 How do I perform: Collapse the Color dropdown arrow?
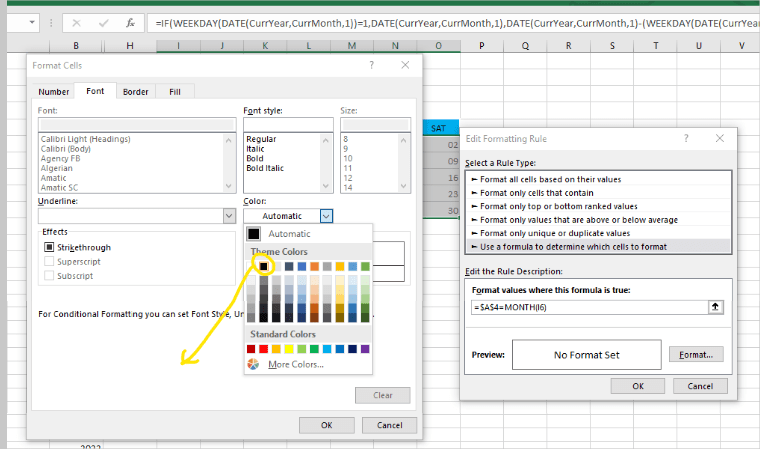[x=326, y=216]
